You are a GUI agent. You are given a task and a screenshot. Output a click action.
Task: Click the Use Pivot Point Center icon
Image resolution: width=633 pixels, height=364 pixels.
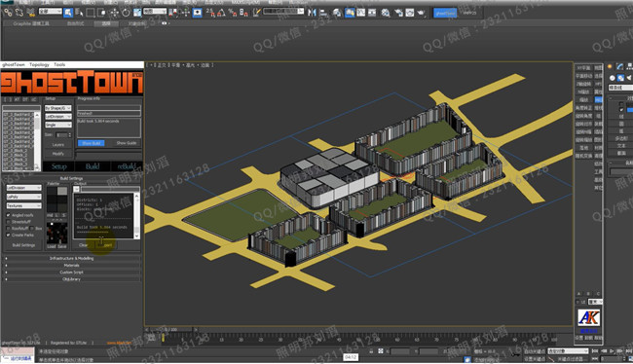click(x=173, y=13)
